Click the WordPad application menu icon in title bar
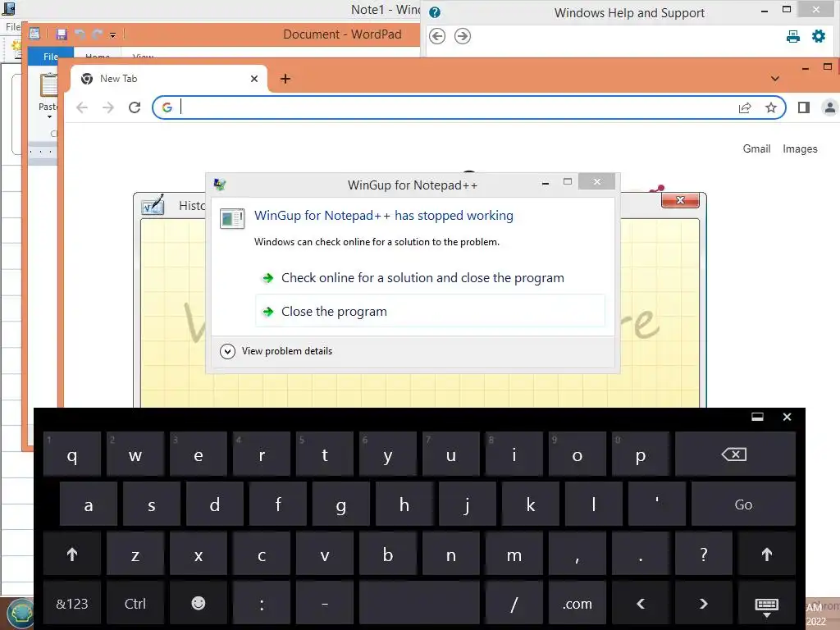This screenshot has width=840, height=630. coord(34,34)
